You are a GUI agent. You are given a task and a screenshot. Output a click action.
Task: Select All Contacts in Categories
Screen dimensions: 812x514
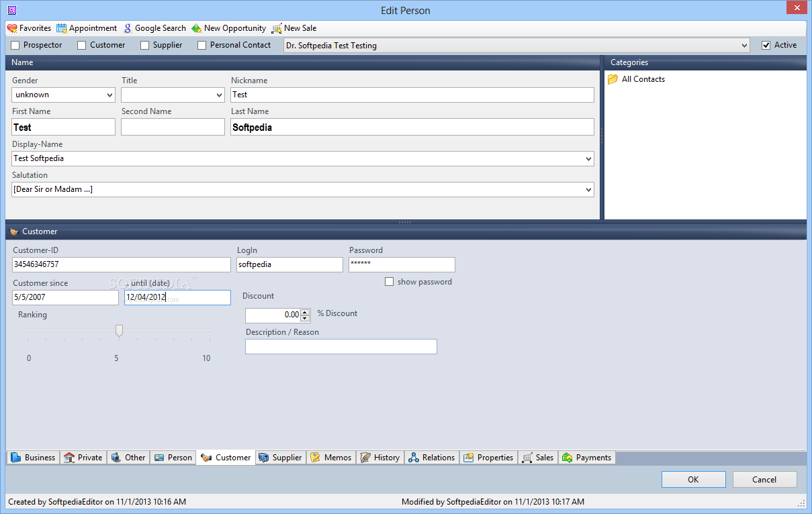(x=643, y=79)
